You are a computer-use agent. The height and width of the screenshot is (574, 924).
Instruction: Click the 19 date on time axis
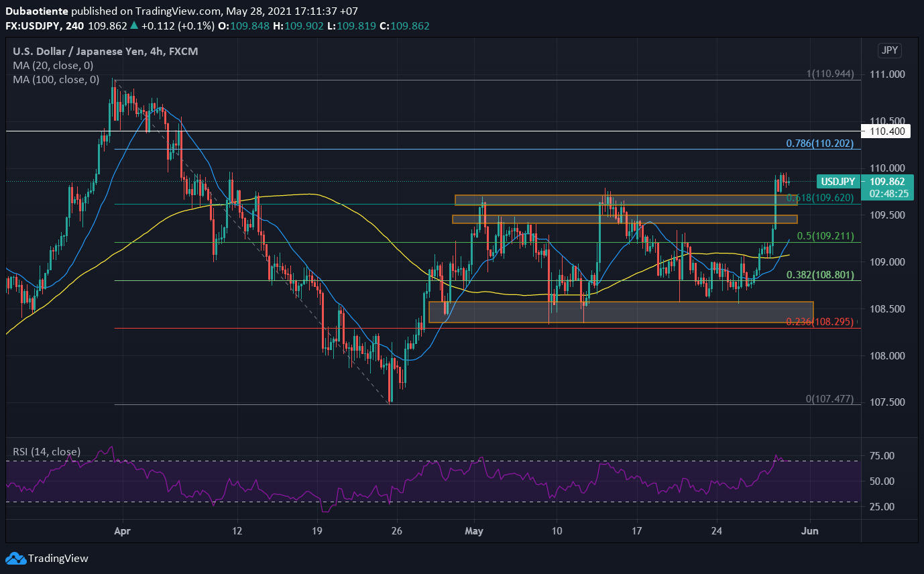click(317, 530)
